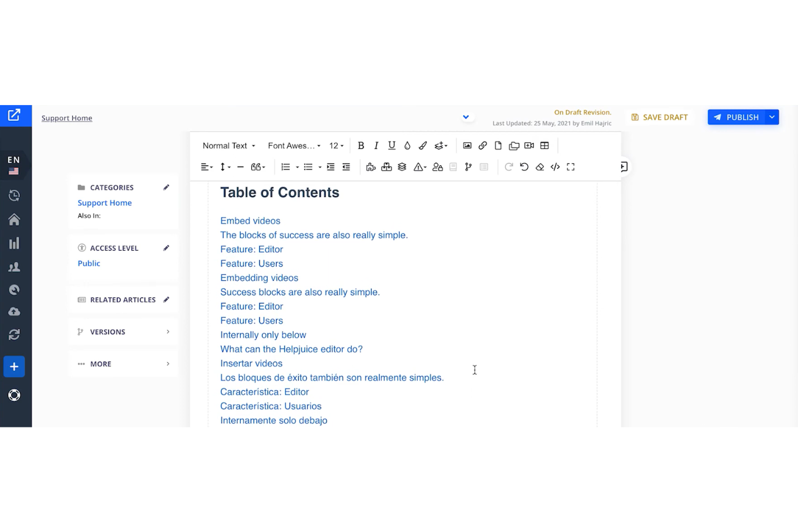Viewport: 798px width, 532px height.
Task: Publish the article with the PUBLISH button
Action: pyautogui.click(x=737, y=117)
